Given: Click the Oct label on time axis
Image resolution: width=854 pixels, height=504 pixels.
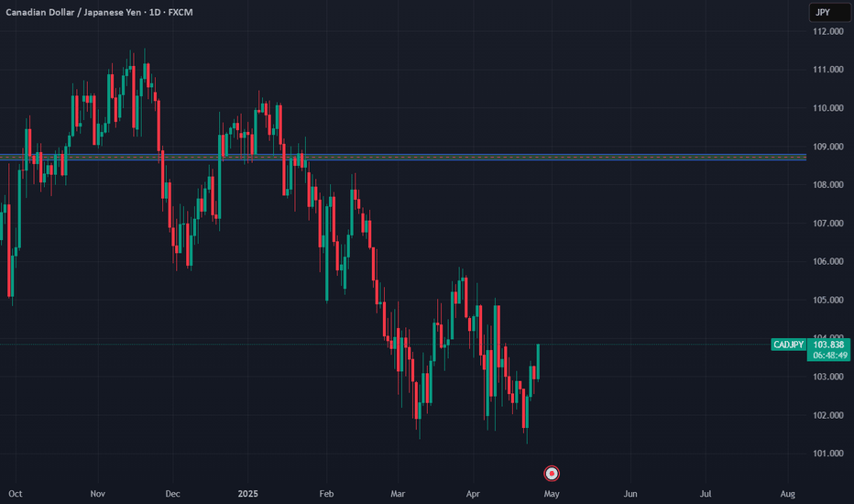Looking at the screenshot, I should (16, 494).
